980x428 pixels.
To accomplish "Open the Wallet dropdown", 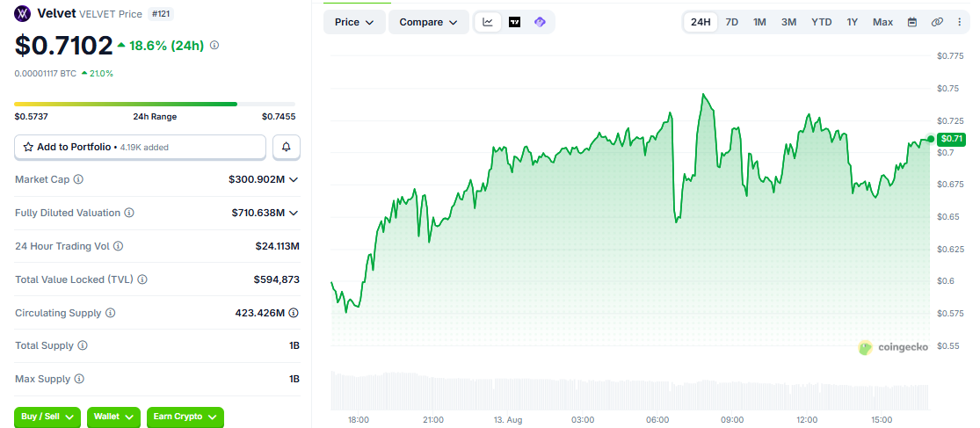I will click(113, 417).
